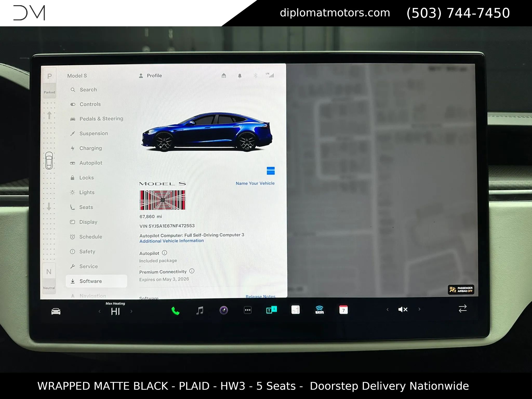The height and width of the screenshot is (399, 532).
Task: Open notifications bell icon
Action: pos(240,76)
